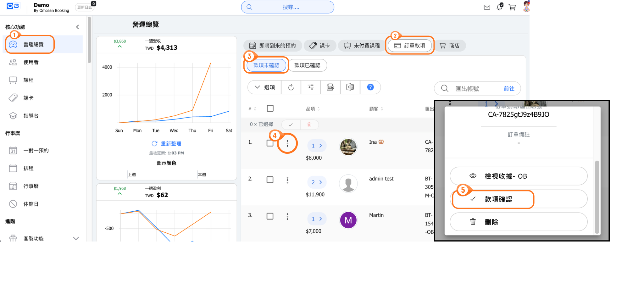The width and height of the screenshot is (644, 283).
Task: Open the mail envelope icon
Action: [x=487, y=7]
